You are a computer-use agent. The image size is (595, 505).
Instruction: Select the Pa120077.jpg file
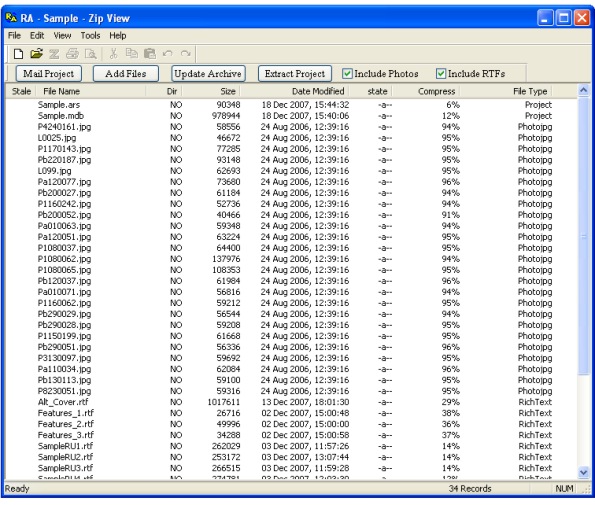tap(64, 182)
